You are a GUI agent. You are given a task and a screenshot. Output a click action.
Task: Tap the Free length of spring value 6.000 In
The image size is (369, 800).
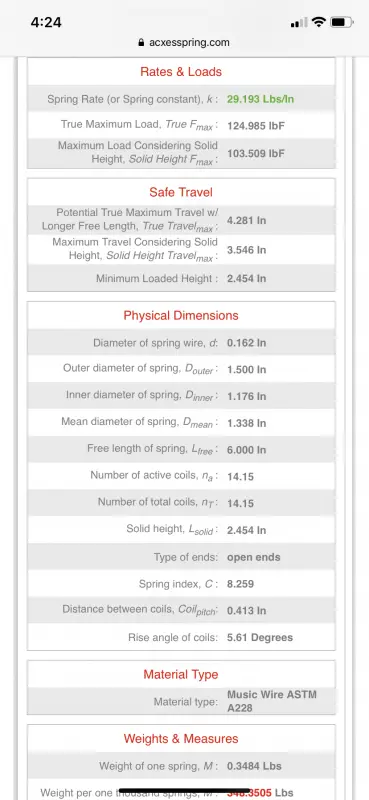tap(247, 450)
